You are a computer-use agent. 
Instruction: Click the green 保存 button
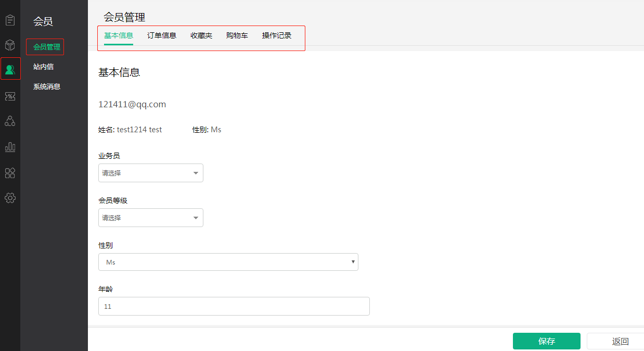tap(547, 341)
